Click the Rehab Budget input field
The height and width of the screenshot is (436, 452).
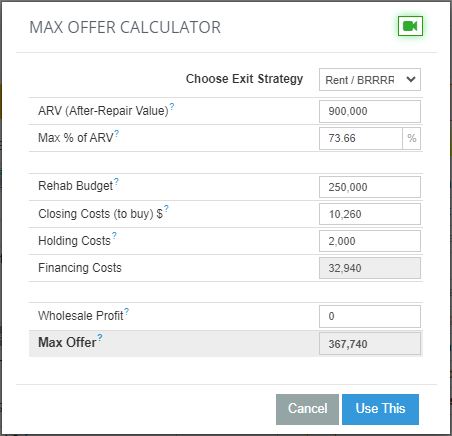point(370,187)
